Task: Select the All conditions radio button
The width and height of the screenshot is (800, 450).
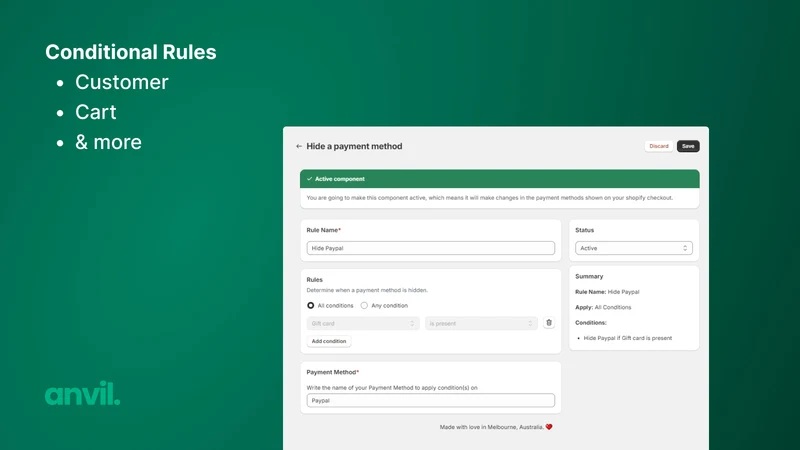Action: click(310, 306)
